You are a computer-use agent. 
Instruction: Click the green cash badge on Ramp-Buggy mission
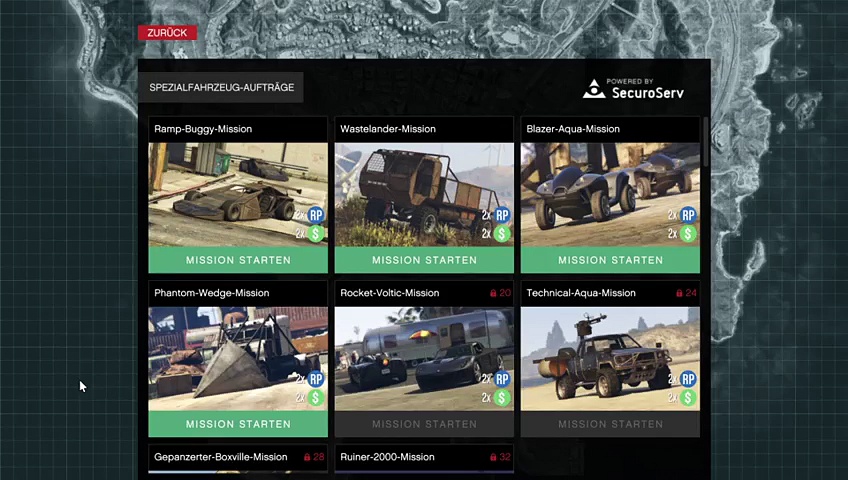point(316,233)
